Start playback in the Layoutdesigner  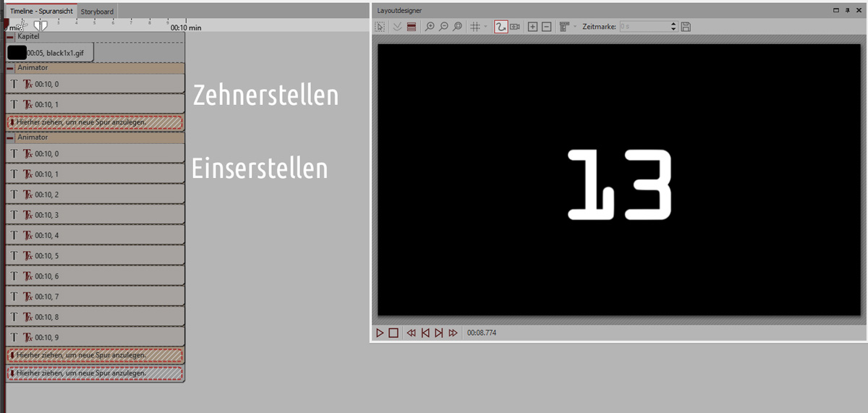pos(380,333)
